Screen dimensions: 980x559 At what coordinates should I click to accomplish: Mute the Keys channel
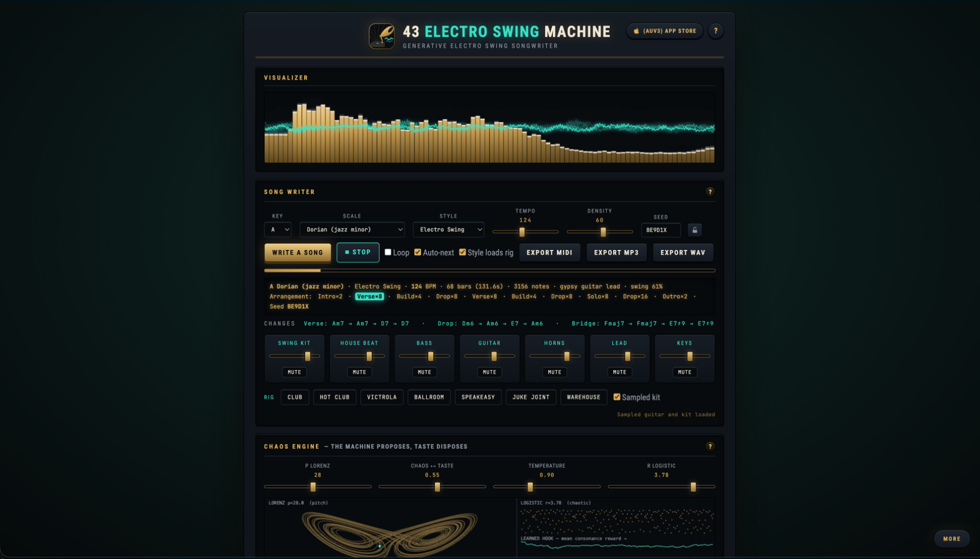(685, 372)
